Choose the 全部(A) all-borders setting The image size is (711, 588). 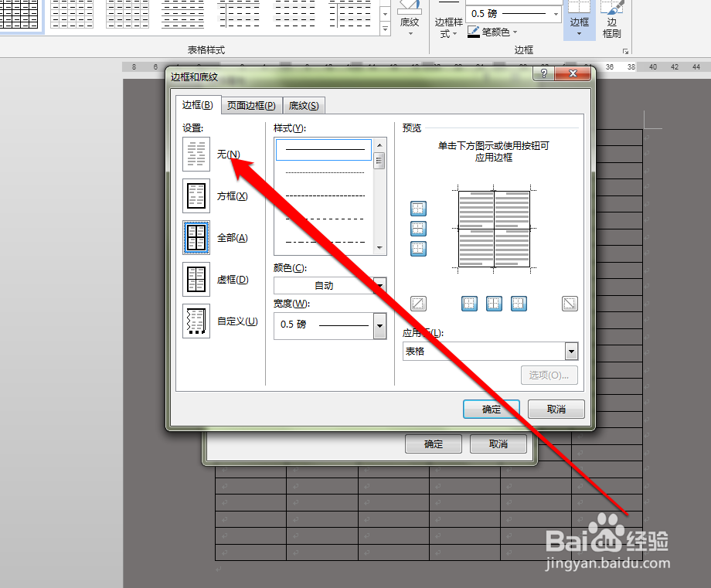[196, 237]
